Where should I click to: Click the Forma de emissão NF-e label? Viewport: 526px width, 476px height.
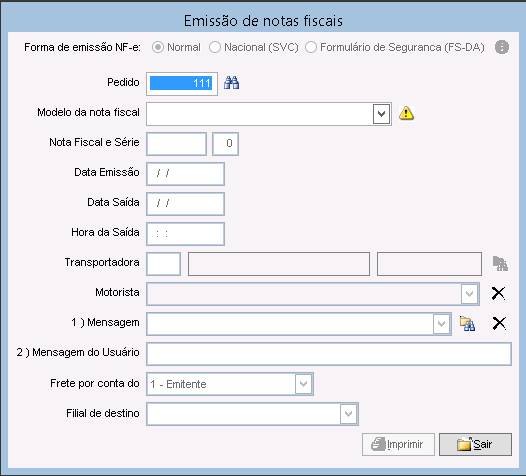click(82, 47)
